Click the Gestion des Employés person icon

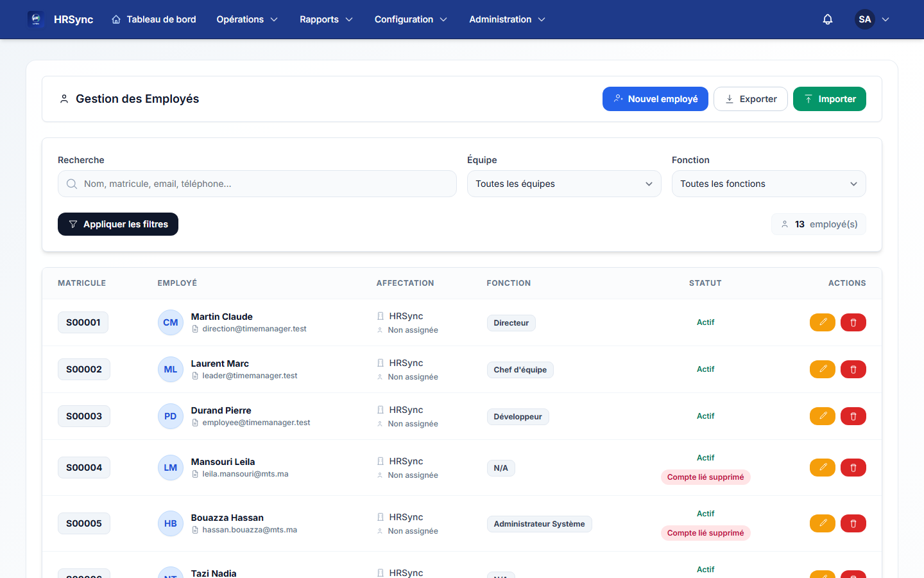tap(64, 99)
